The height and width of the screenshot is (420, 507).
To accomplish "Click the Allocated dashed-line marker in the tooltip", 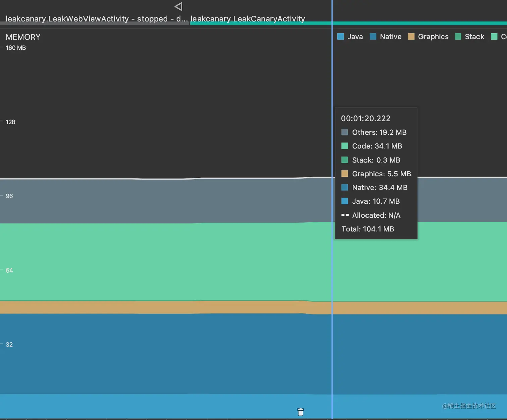I will [345, 215].
